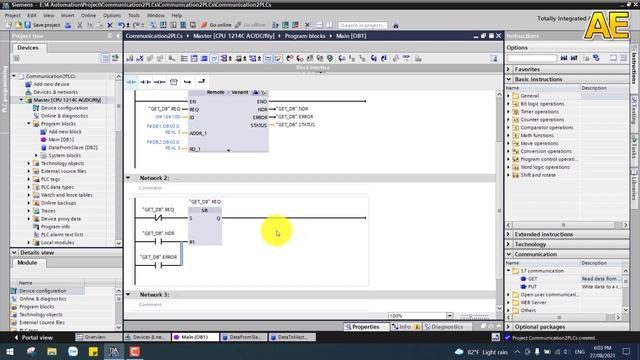Expand the System blocks folder
The height and width of the screenshot is (360, 640).
click(36, 155)
